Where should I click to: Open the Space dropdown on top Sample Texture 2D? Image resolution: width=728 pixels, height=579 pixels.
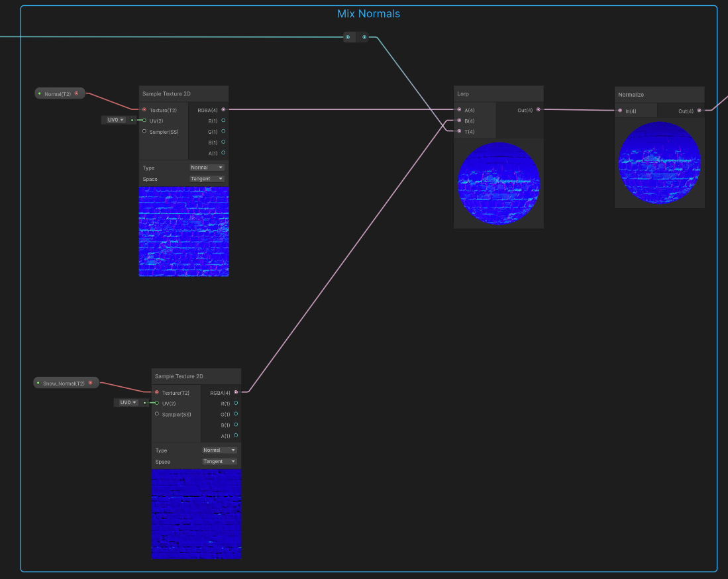(207, 179)
